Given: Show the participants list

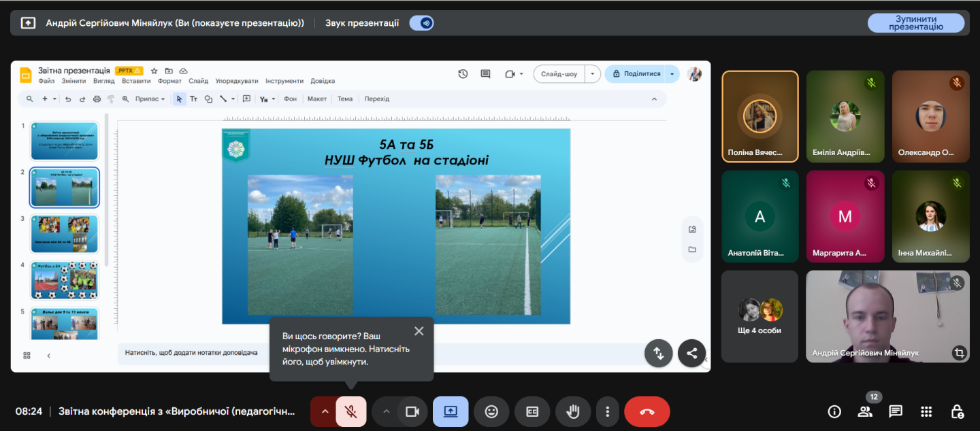Looking at the screenshot, I should coord(864,411).
